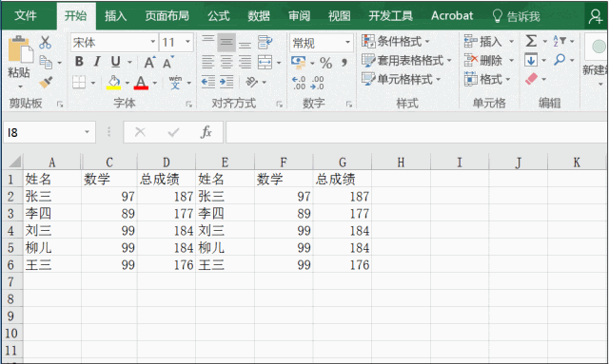The height and width of the screenshot is (364, 609).
Task: Click the wén phonetic guide icon
Action: coord(175,83)
